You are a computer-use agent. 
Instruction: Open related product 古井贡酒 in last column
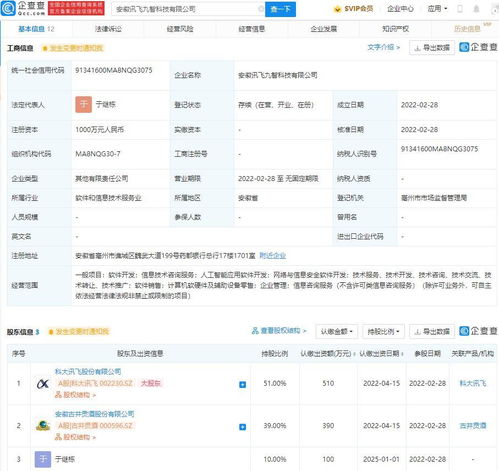pyautogui.click(x=473, y=426)
